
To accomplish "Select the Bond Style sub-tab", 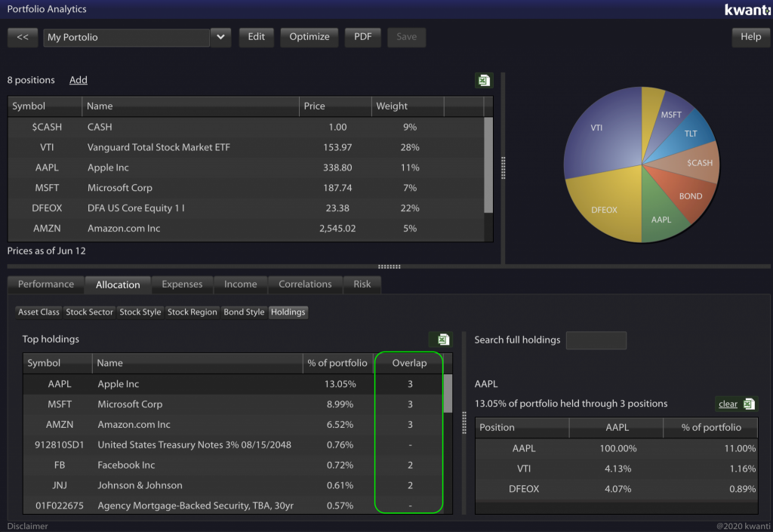I will (244, 312).
